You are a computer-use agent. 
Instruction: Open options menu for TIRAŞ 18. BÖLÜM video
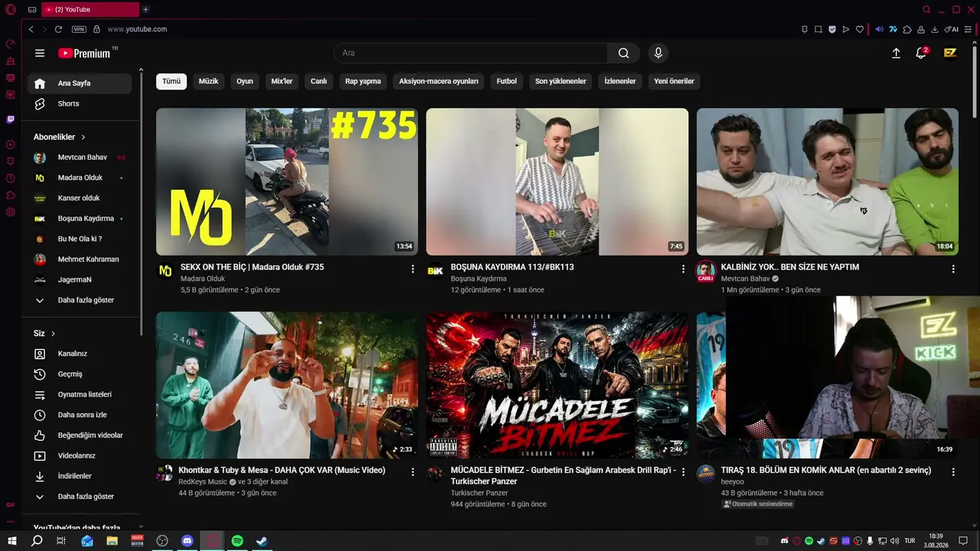953,471
